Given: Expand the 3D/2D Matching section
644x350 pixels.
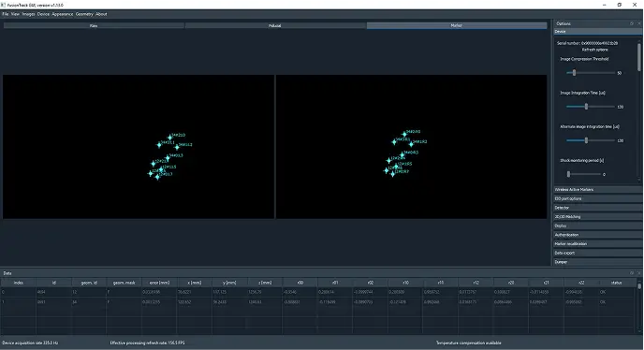Looking at the screenshot, I should point(597,217).
